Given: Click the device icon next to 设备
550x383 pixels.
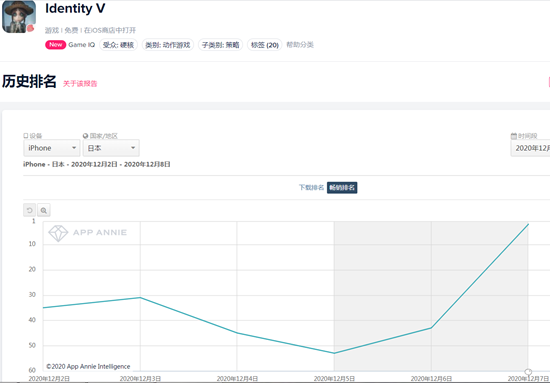Looking at the screenshot, I should 26,136.
